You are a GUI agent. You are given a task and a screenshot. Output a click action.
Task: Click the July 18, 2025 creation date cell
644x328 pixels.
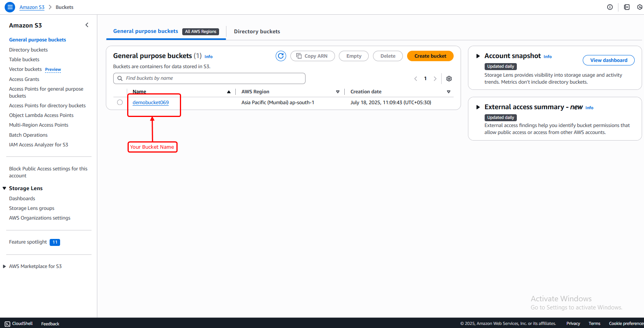391,103
